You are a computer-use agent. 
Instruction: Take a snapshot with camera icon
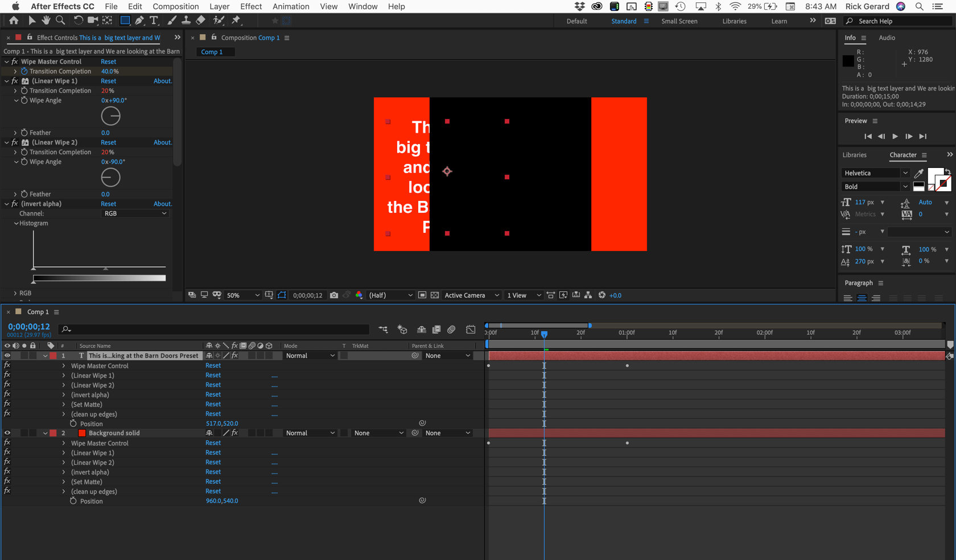(x=334, y=295)
